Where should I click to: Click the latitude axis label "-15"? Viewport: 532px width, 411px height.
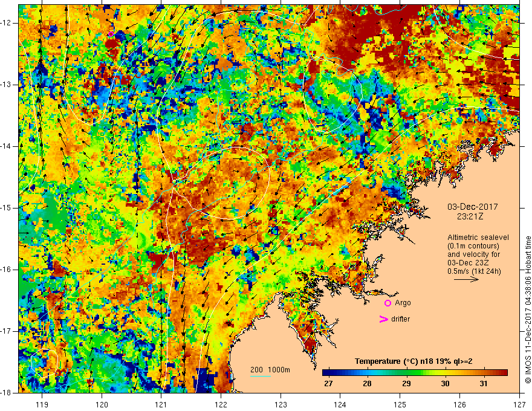pos(6,208)
